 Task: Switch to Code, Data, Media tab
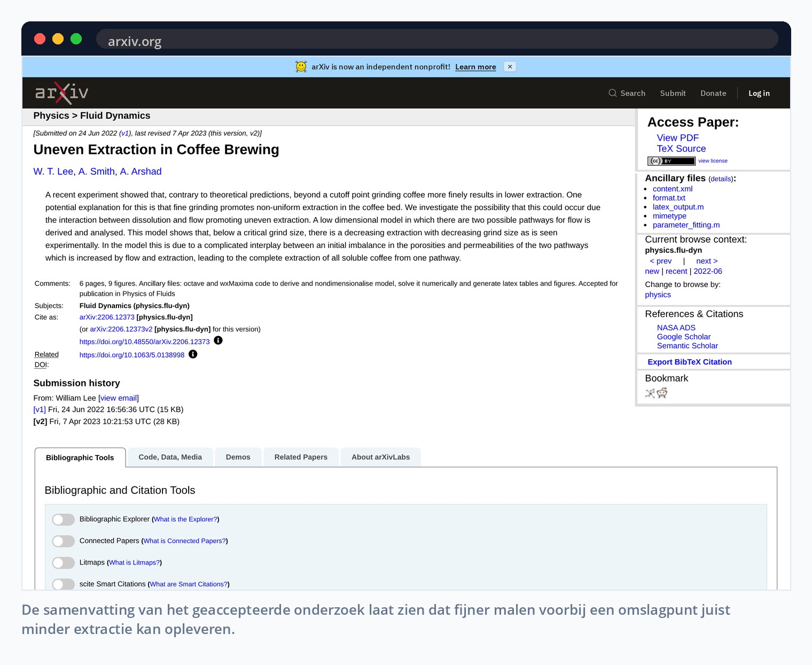pos(170,457)
